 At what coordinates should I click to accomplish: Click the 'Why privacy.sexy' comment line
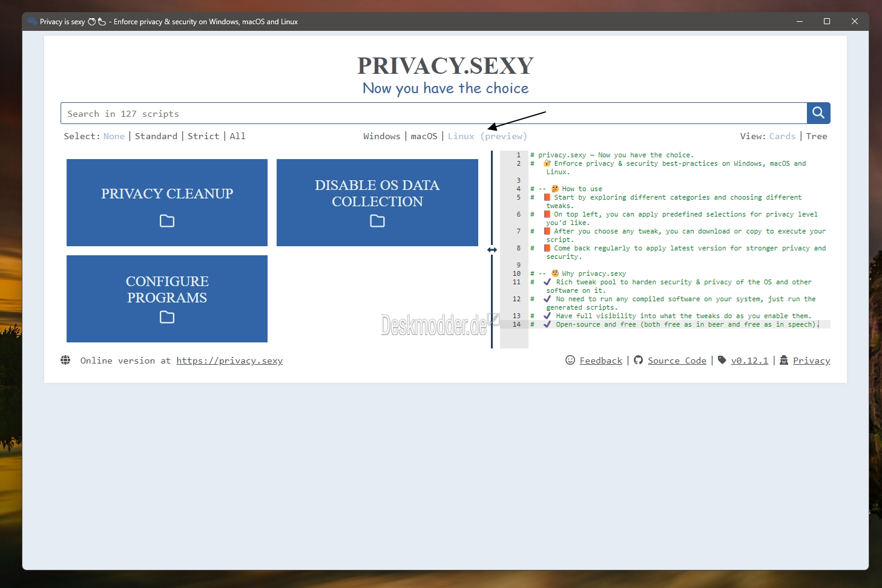pyautogui.click(x=578, y=273)
